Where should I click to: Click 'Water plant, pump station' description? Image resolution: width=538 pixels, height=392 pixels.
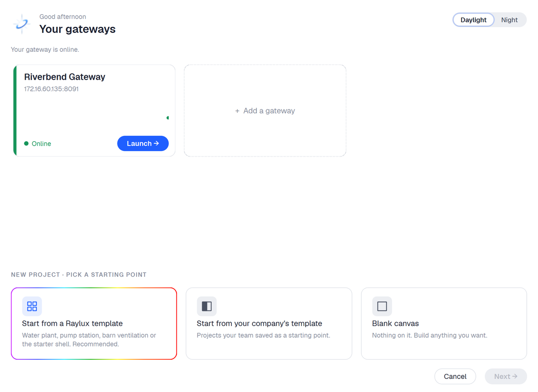click(89, 340)
